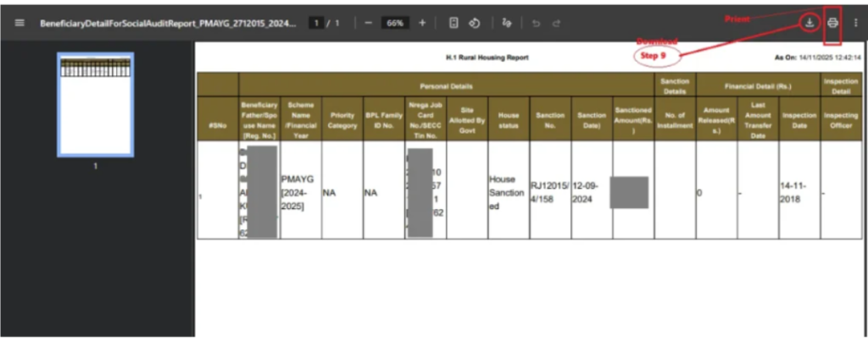
Task: Click the fit to page icon
Action: coord(453,24)
